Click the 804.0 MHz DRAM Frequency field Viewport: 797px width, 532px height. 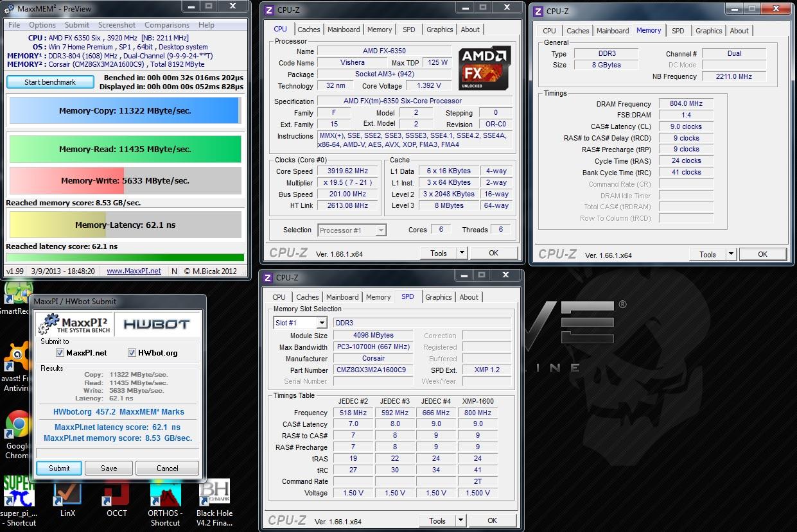point(687,103)
